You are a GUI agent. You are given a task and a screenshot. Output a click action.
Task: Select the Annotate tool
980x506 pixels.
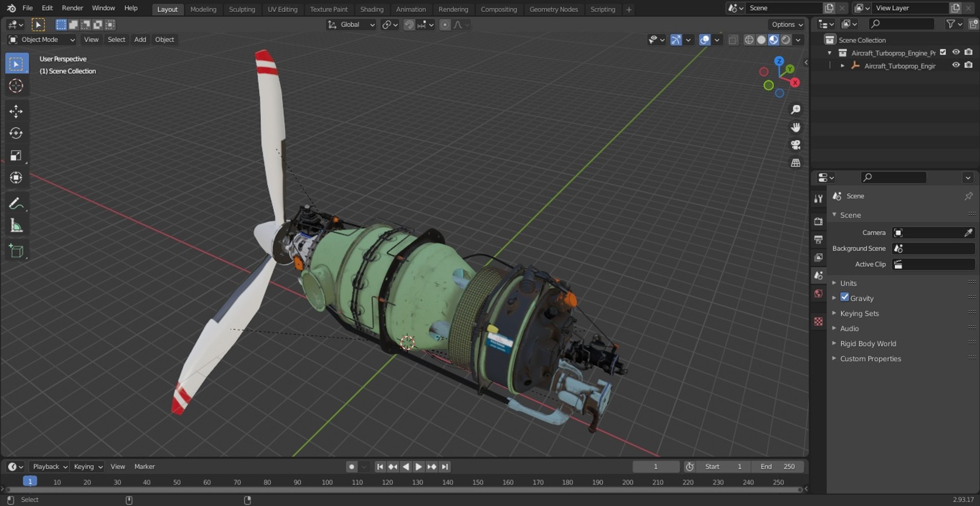click(16, 203)
